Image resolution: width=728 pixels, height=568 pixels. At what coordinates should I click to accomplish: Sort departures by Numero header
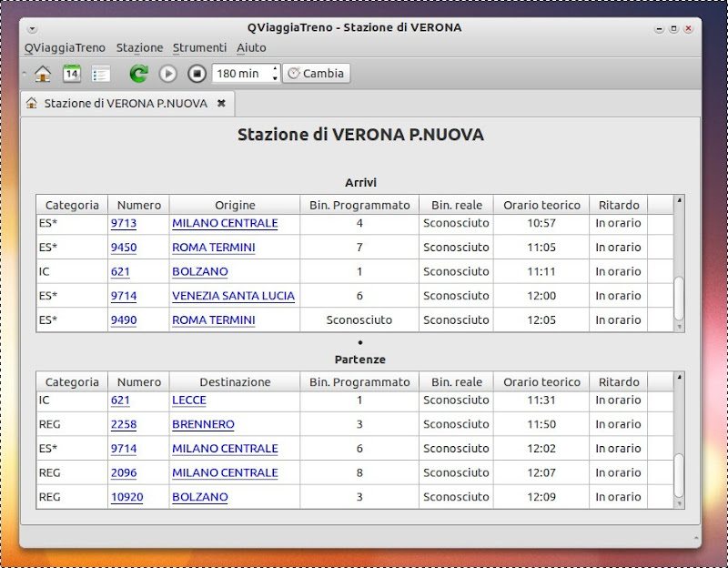coord(139,381)
